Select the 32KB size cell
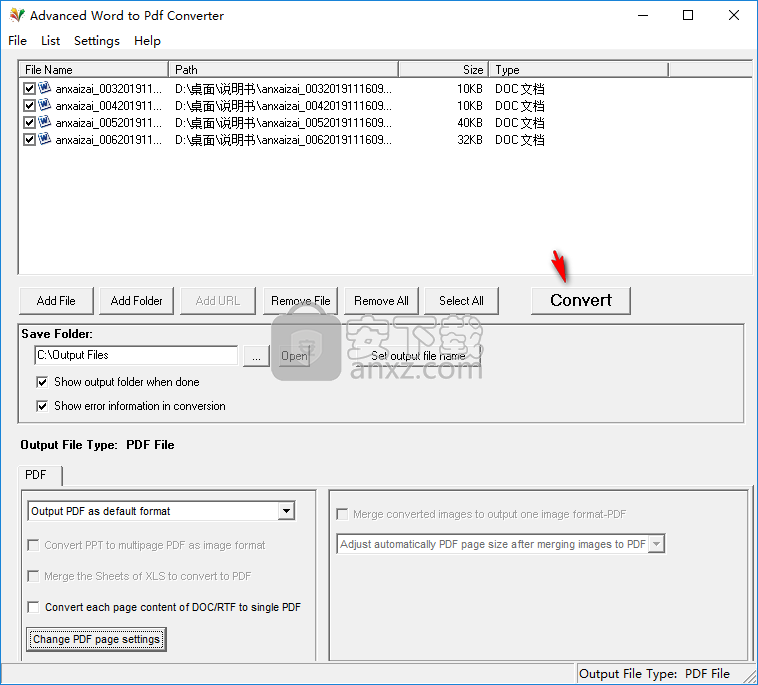This screenshot has width=758, height=685. (470, 140)
